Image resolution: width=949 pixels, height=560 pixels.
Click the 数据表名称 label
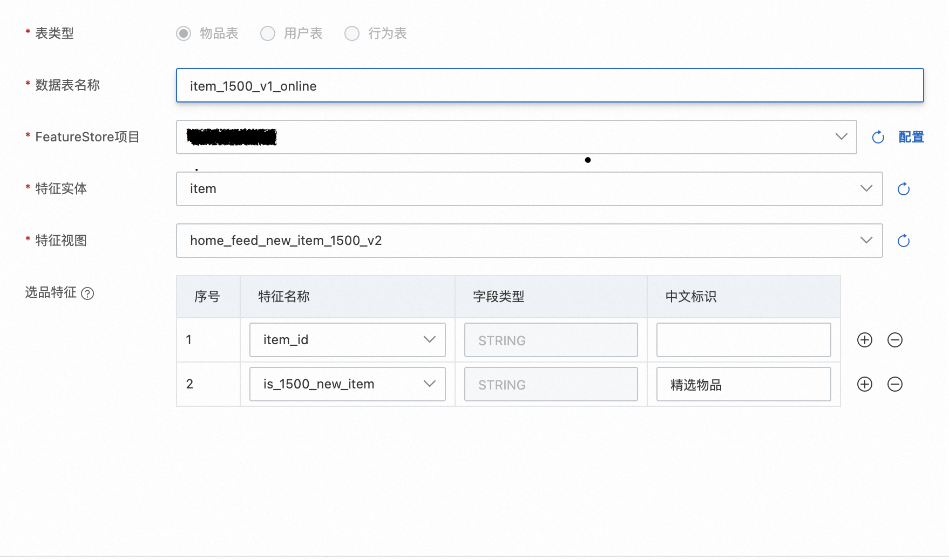[67, 85]
